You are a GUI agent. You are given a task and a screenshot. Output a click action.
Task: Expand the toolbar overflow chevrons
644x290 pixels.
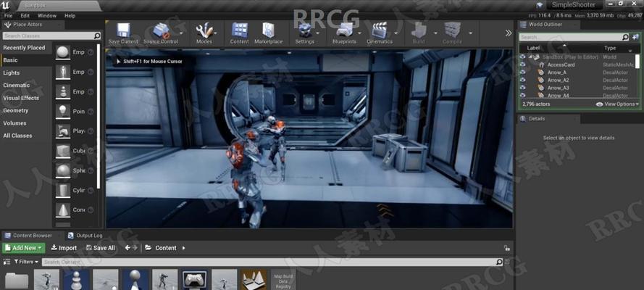click(x=509, y=33)
